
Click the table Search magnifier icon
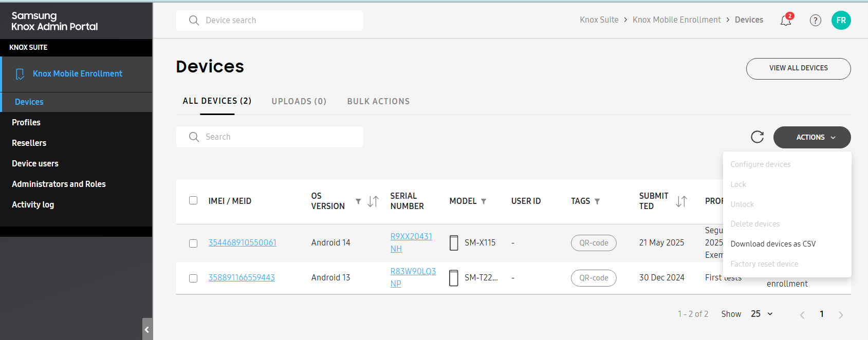click(194, 137)
